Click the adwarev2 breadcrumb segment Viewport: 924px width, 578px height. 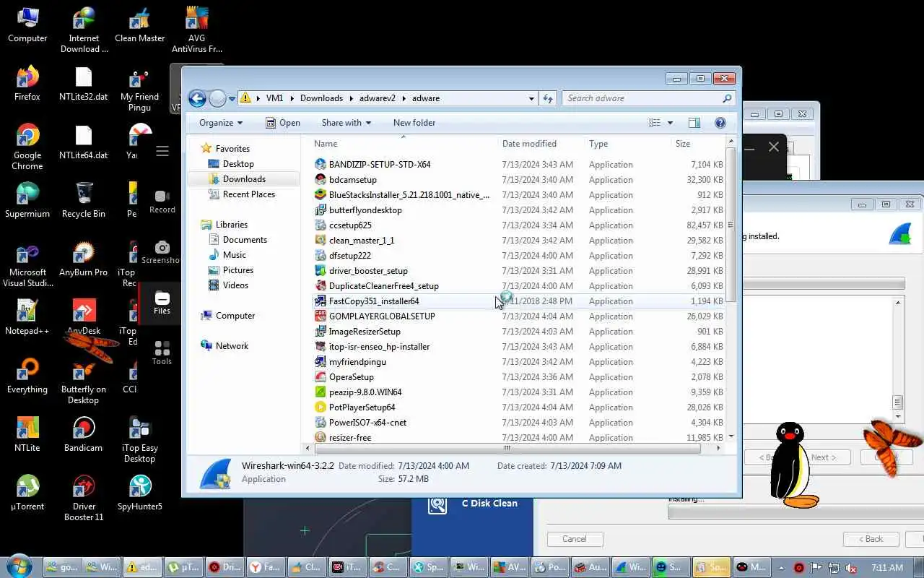(377, 98)
